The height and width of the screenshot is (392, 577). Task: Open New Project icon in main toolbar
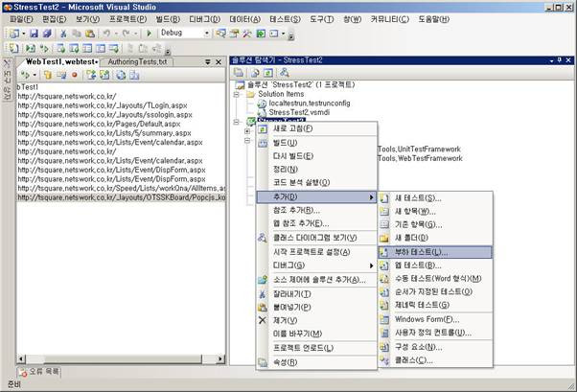pyautogui.click(x=14, y=34)
